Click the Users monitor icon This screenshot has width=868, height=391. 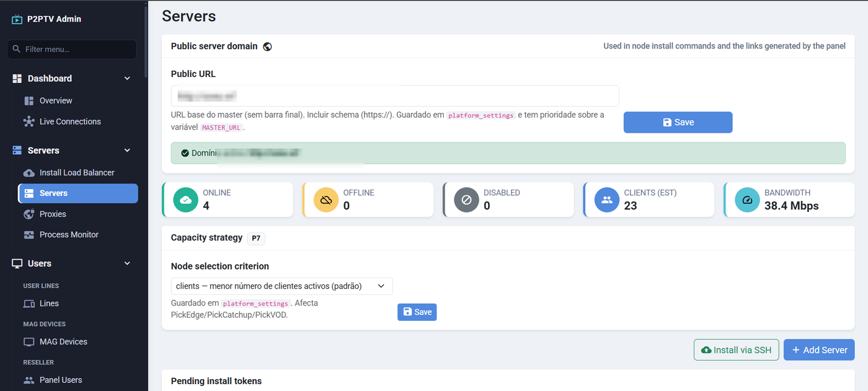(17, 263)
